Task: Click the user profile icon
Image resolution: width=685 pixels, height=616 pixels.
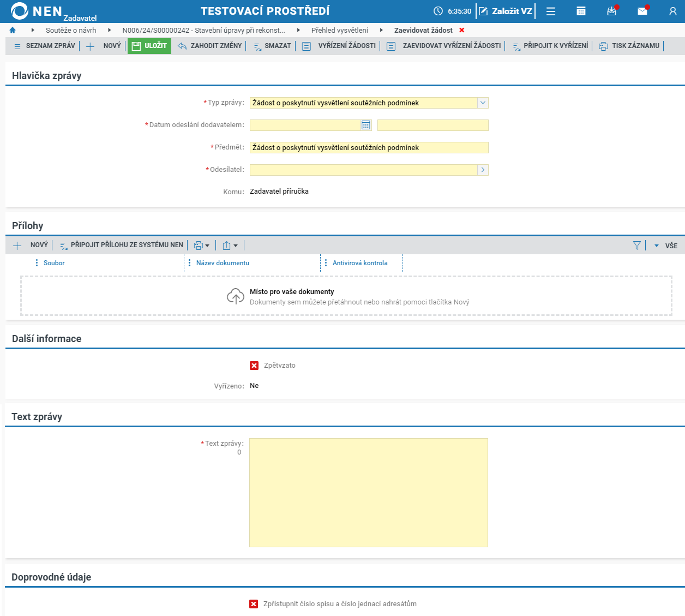Action: 673,11
